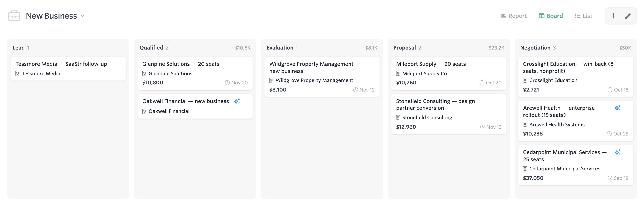Click the pencil edit pipeline icon
The width and height of the screenshot is (644, 208).
(628, 16)
